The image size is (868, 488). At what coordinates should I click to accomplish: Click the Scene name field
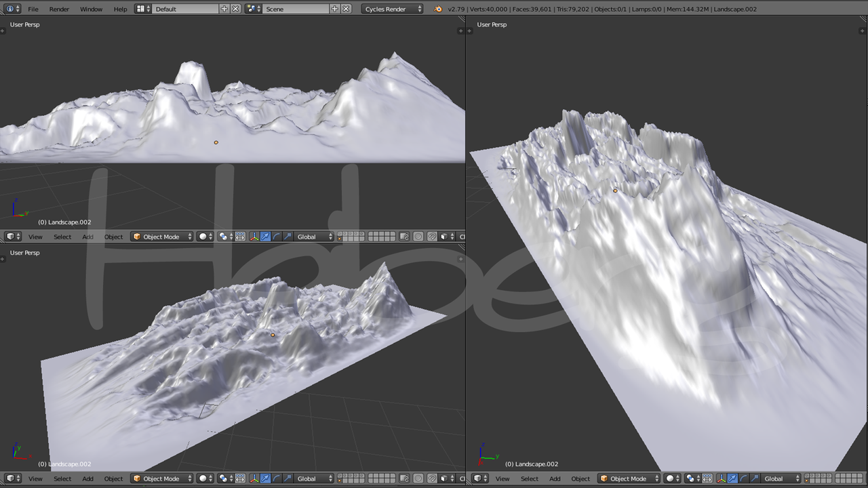[x=296, y=9]
